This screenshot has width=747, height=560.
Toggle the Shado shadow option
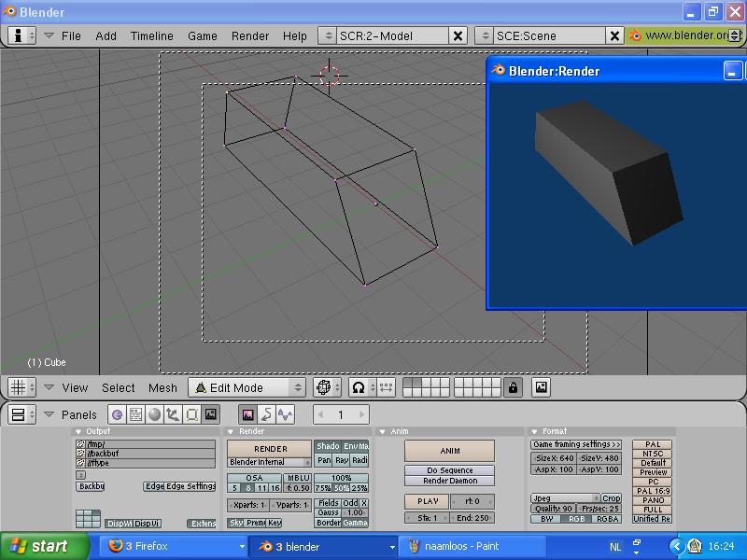click(x=328, y=446)
